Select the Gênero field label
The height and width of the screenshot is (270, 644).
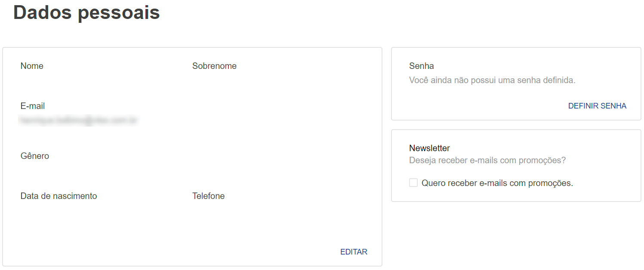coord(35,156)
